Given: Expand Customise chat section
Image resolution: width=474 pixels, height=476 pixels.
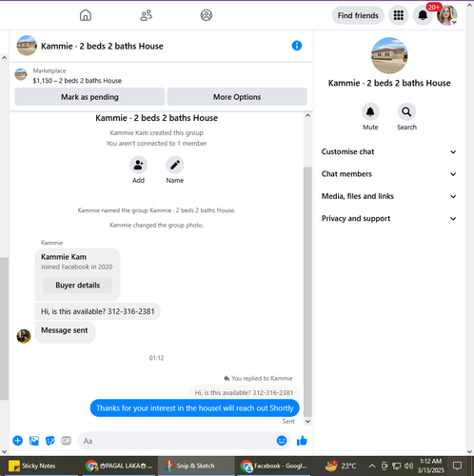Looking at the screenshot, I should tap(389, 151).
